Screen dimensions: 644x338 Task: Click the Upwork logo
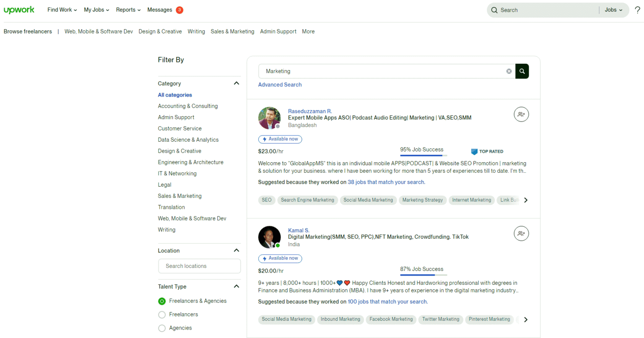19,10
